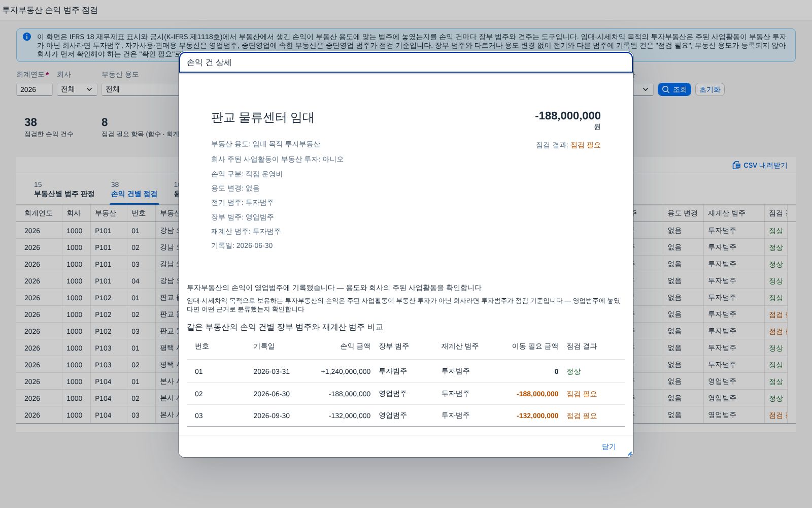Click -132,000,000 in 이동 필요 금액 column
This screenshot has width=812, height=508.
click(x=537, y=416)
